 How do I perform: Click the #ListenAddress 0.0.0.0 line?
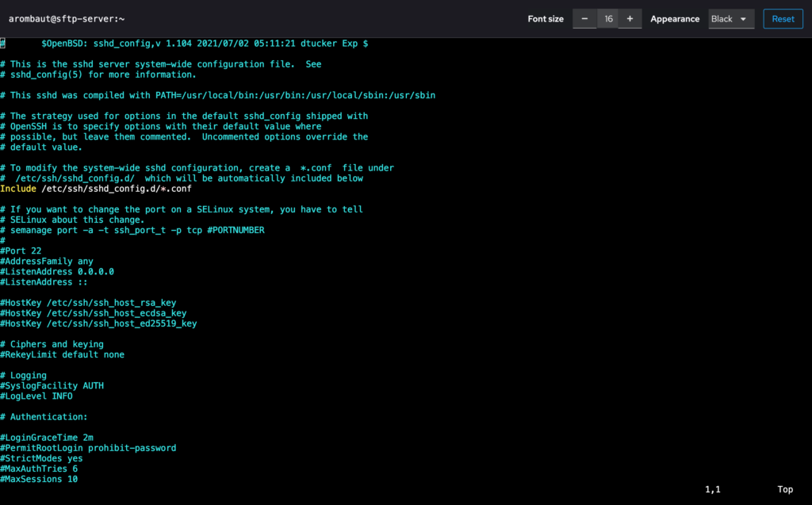point(57,271)
